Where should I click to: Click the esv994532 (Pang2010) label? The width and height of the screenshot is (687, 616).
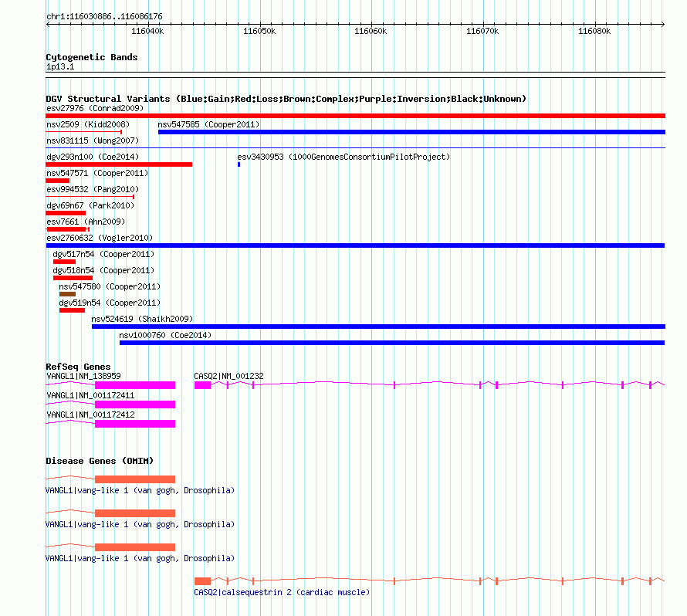click(93, 189)
